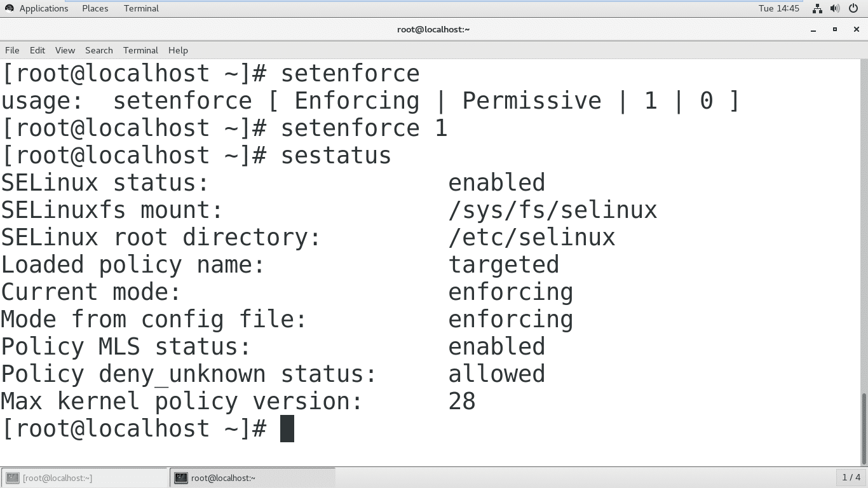868x488 pixels.
Task: Click the Applications foot logo icon
Action: point(9,8)
